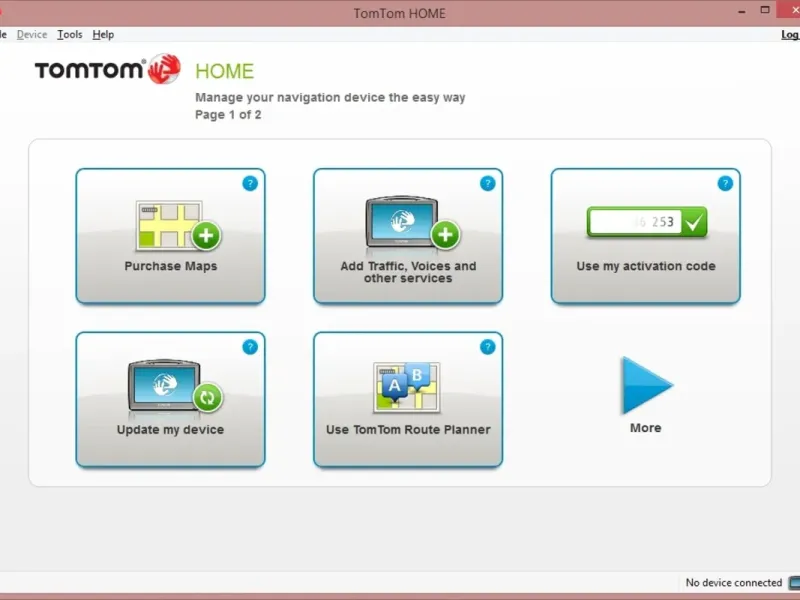Select Purchase Maps label
800x600 pixels.
[x=171, y=266]
